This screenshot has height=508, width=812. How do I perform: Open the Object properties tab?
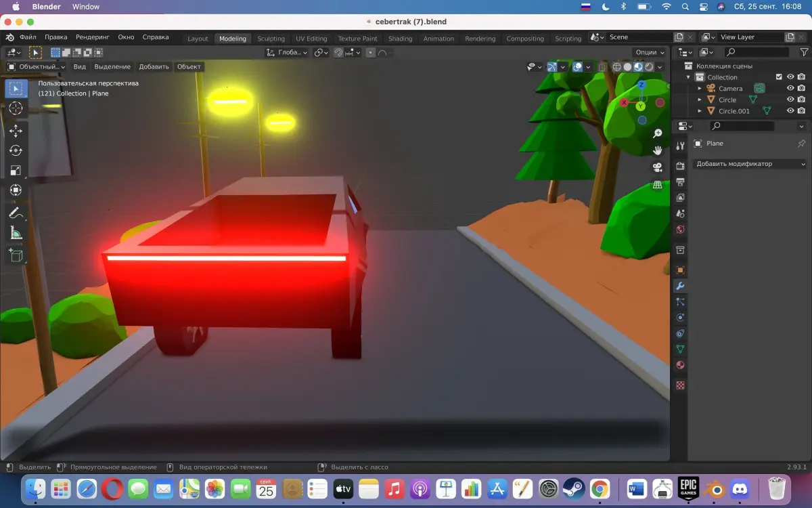(680, 270)
